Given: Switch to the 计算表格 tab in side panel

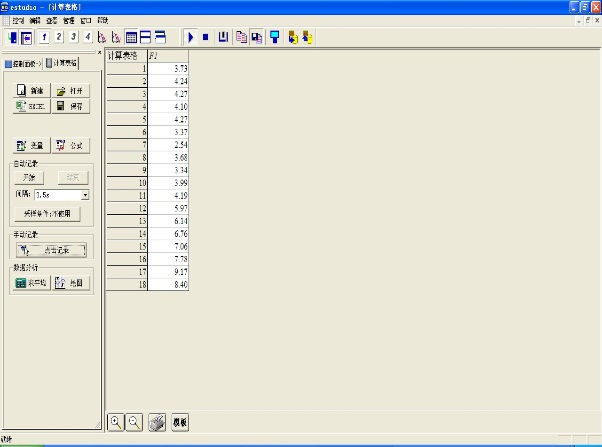Looking at the screenshot, I should pos(62,64).
